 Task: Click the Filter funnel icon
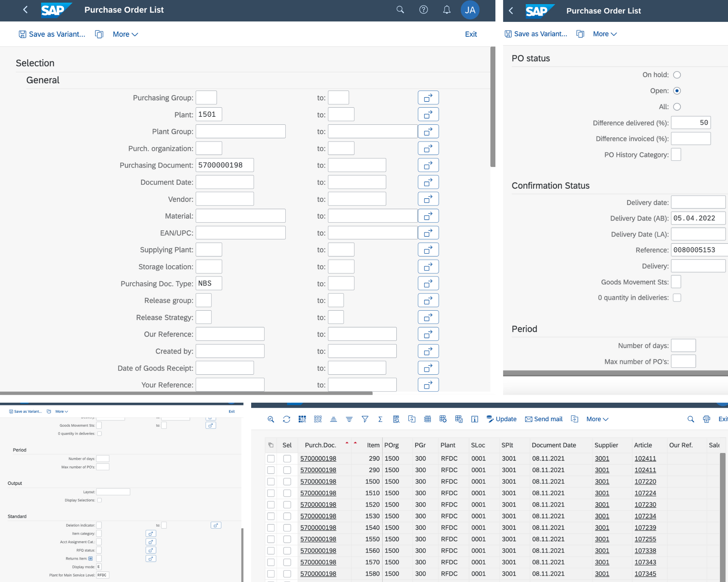click(x=365, y=419)
